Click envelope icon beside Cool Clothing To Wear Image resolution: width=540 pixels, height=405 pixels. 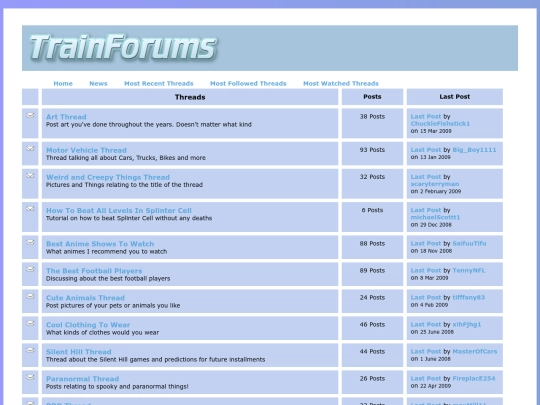coord(30,323)
